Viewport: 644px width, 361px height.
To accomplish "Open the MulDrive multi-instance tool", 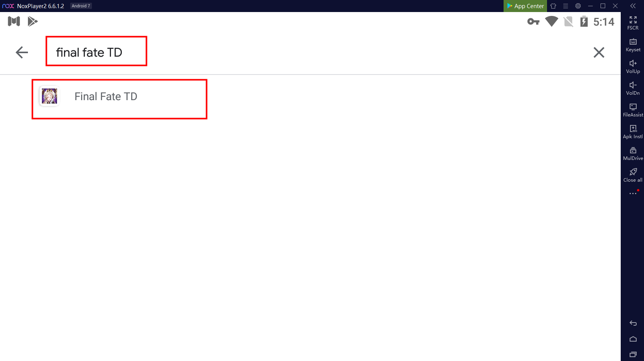I will click(633, 154).
